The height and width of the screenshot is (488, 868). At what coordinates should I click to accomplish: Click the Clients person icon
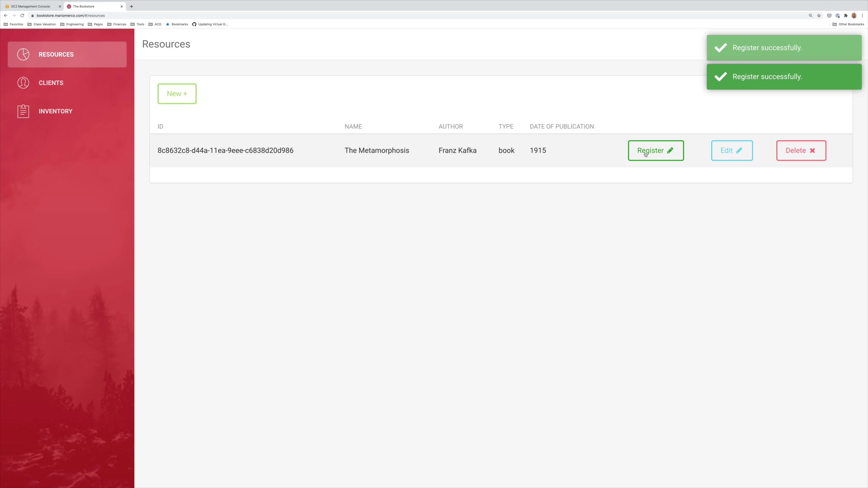pyautogui.click(x=23, y=83)
